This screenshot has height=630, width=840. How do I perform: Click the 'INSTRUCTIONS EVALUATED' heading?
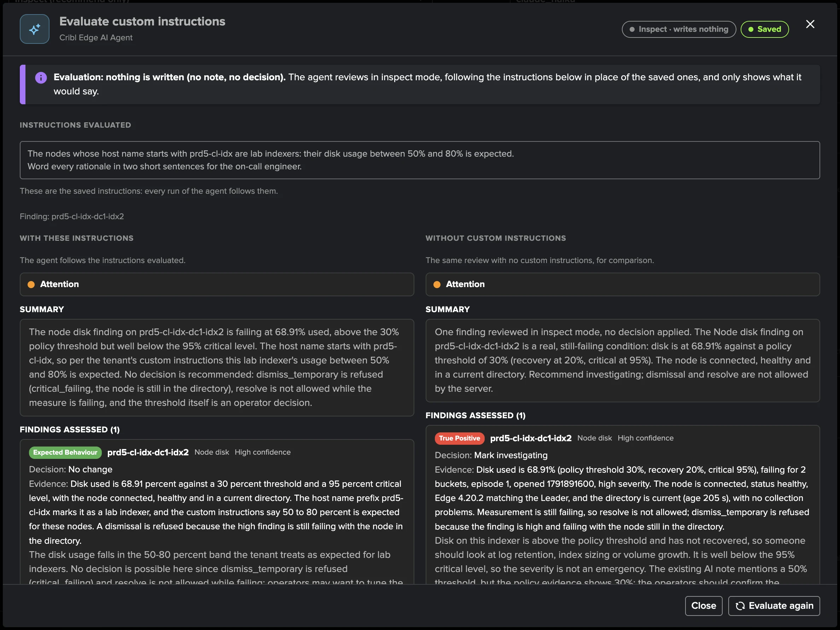[75, 125]
